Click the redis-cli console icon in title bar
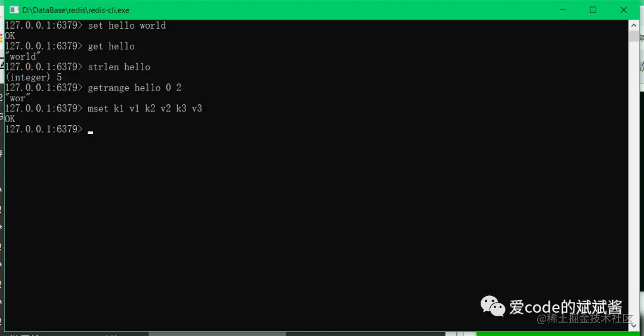This screenshot has height=336, width=644. 14,10
